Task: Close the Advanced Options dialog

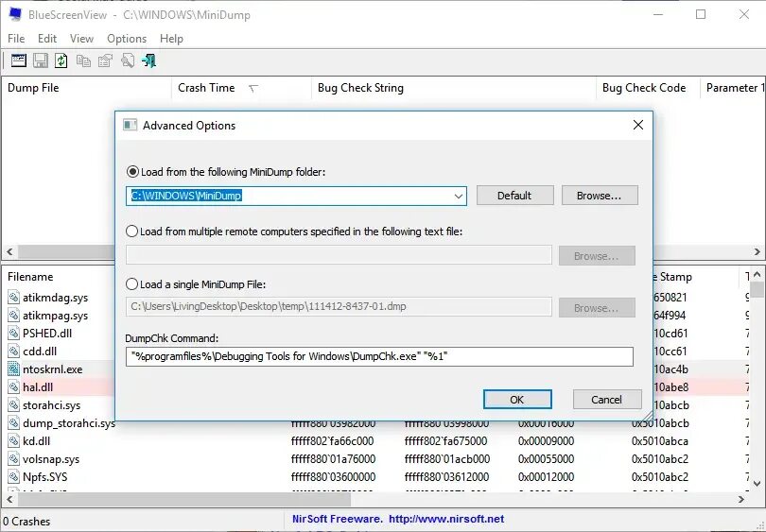Action: [x=638, y=125]
